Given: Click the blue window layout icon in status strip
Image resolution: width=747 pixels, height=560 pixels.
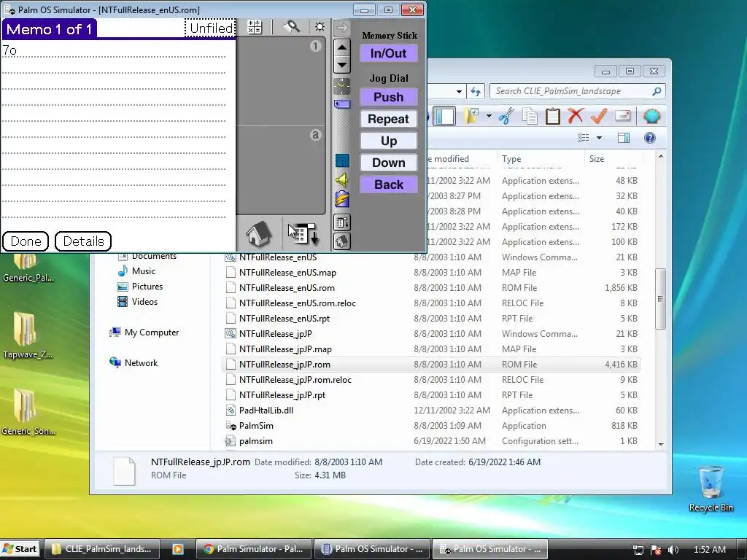Looking at the screenshot, I should [341, 160].
